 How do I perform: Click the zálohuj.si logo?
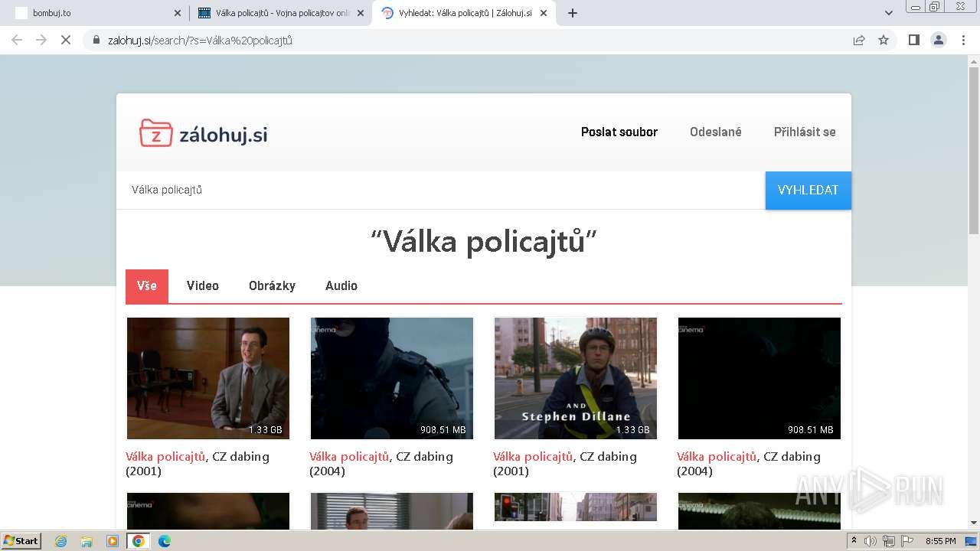(x=204, y=133)
